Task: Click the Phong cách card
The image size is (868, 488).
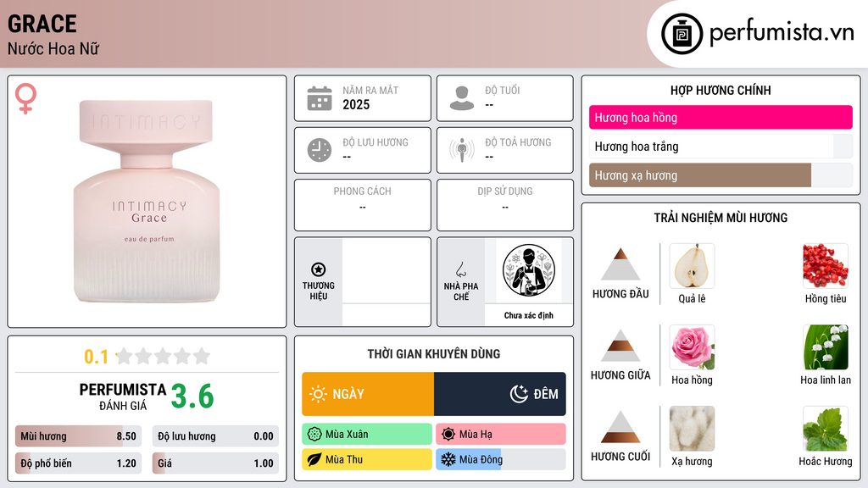Action: click(363, 205)
